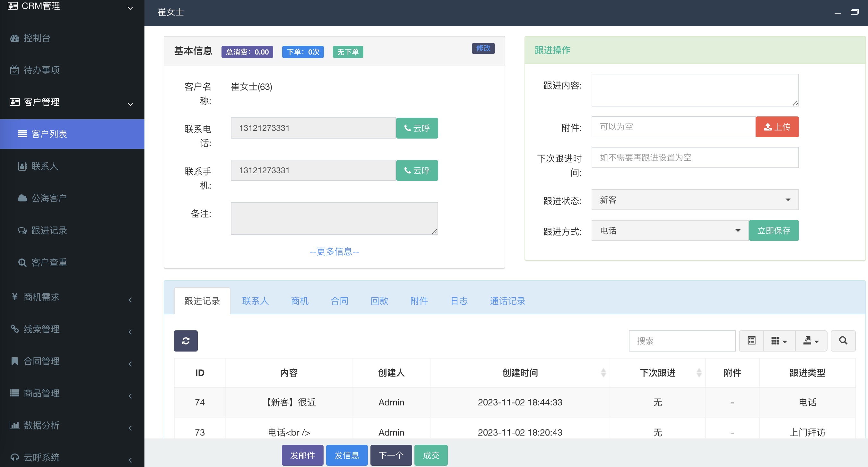
Task: Click the 跟进记录 chat bubbles icon
Action: [22, 230]
